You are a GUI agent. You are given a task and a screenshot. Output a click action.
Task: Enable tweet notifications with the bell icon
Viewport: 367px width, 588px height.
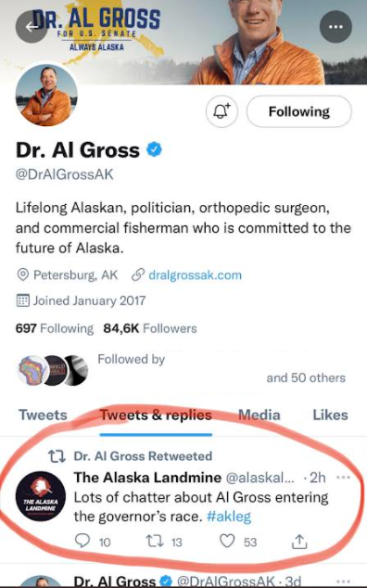click(x=221, y=111)
